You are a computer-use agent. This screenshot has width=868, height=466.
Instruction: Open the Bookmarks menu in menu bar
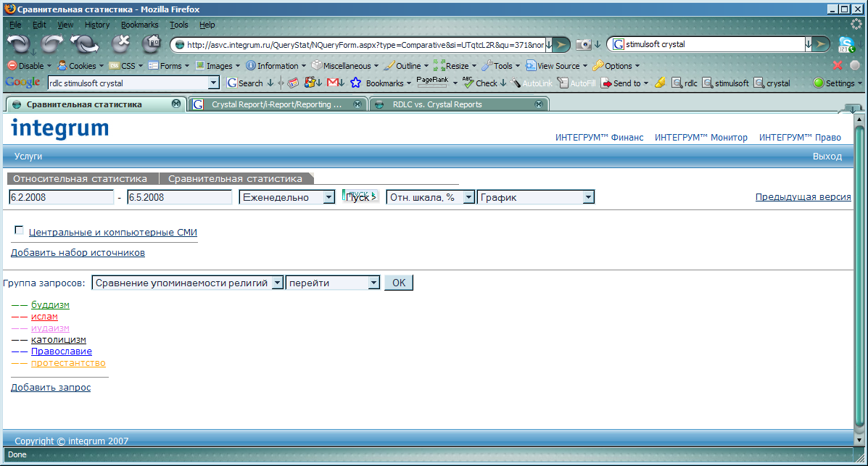click(x=139, y=25)
